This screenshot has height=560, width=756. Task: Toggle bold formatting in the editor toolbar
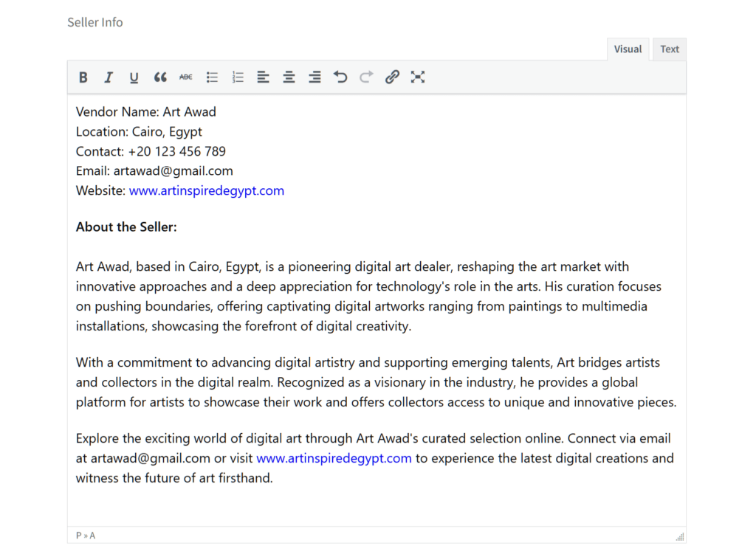(83, 77)
